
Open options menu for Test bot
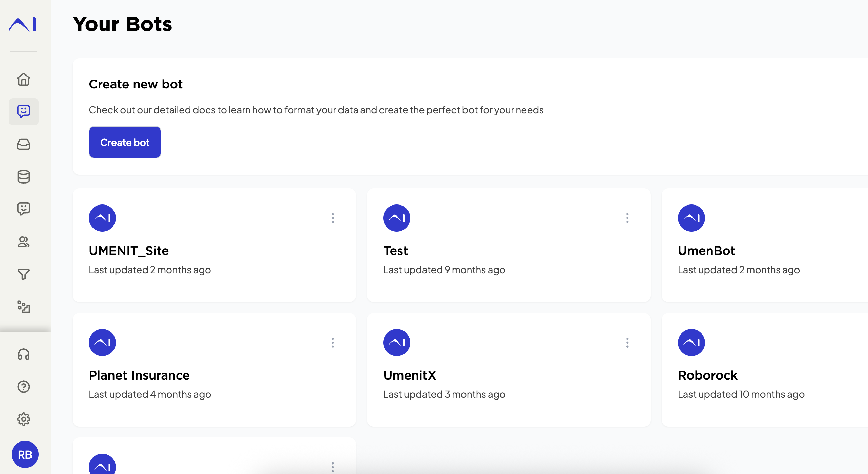point(627,218)
